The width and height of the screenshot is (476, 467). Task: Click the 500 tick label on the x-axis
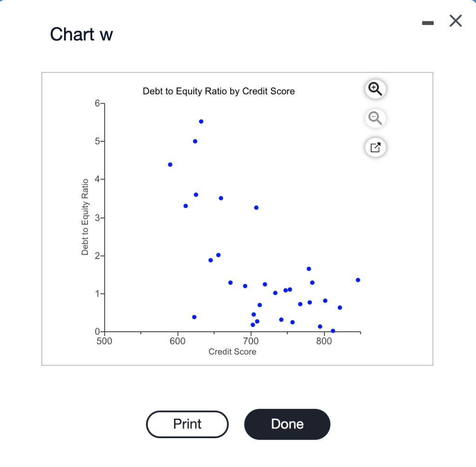coord(104,341)
